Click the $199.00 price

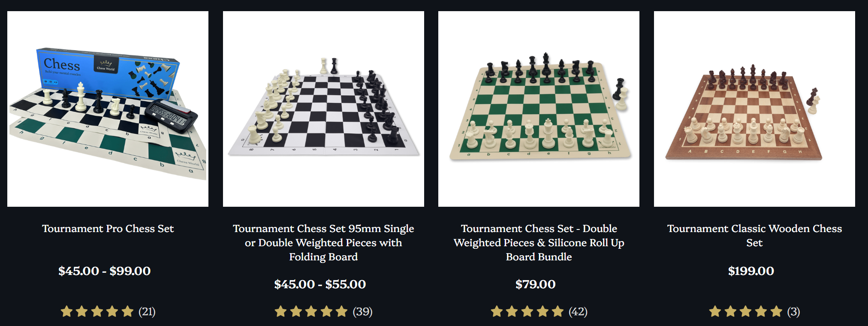point(751,271)
